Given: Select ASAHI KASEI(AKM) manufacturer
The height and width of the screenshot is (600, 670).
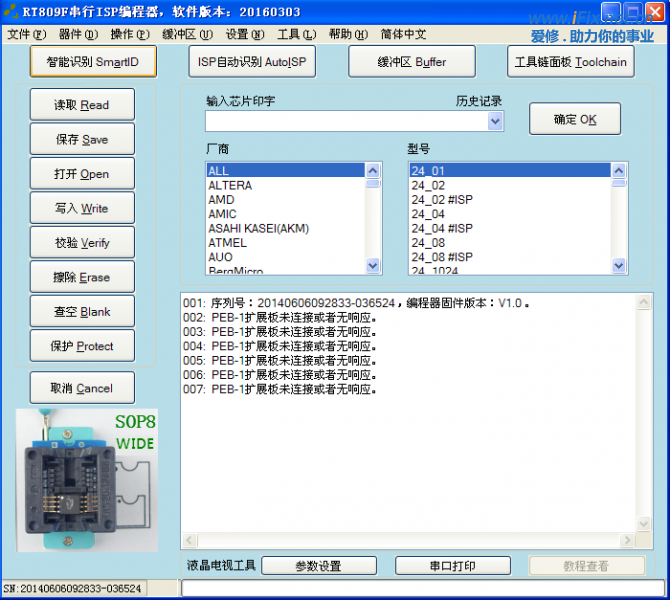Looking at the screenshot, I should tap(285, 228).
